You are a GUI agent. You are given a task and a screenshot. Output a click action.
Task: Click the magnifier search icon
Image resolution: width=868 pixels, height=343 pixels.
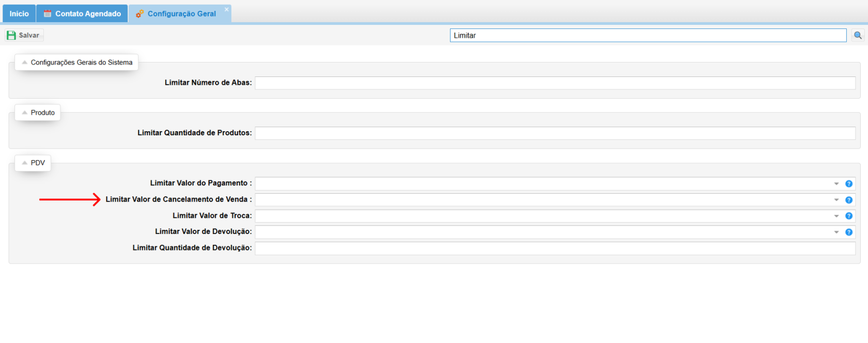858,35
